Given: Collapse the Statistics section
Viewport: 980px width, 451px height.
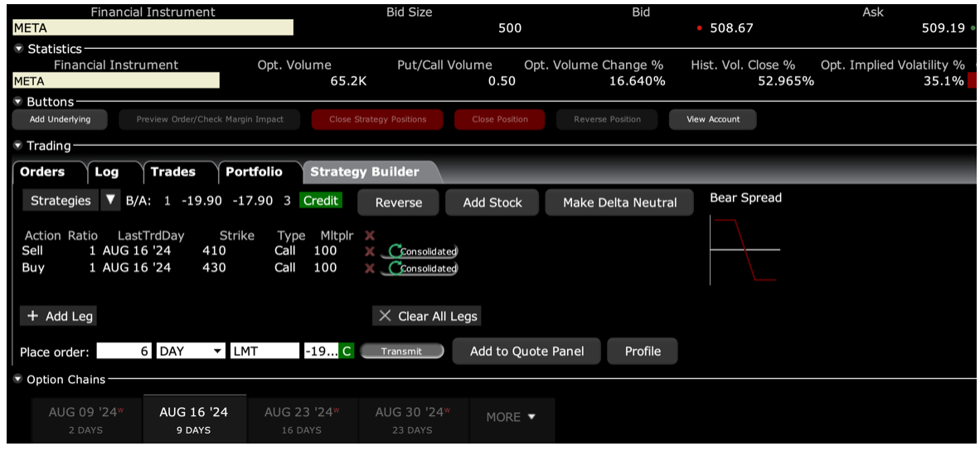Looking at the screenshot, I should point(18,49).
